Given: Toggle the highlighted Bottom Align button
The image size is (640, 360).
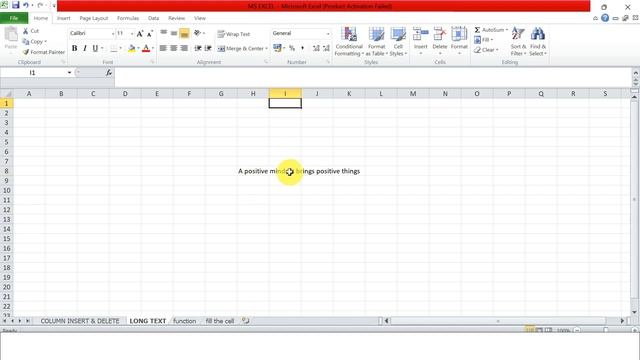Looking at the screenshot, I should [x=184, y=33].
